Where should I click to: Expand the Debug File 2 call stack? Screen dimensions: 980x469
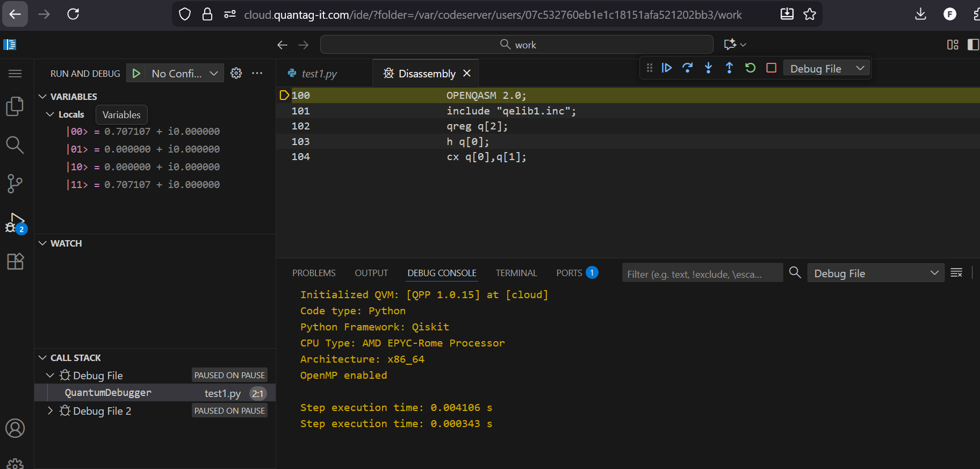tap(50, 411)
